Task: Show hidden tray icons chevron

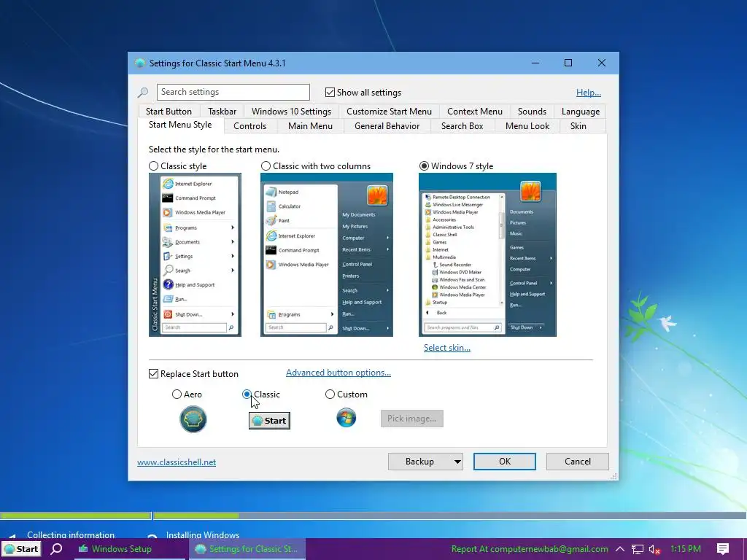Action: point(620,549)
